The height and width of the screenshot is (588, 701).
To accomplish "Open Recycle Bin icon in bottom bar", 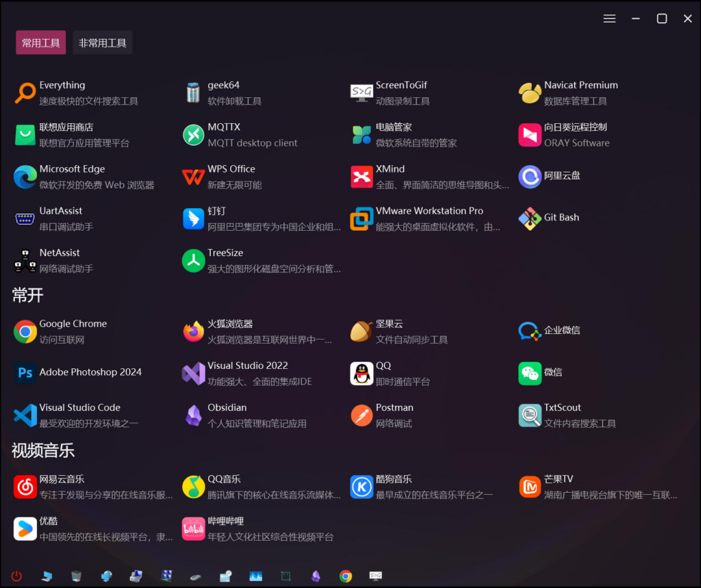I will 77,576.
